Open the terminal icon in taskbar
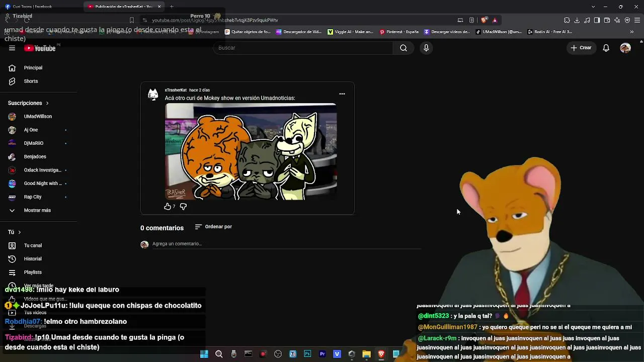The image size is (644, 362). click(x=248, y=354)
